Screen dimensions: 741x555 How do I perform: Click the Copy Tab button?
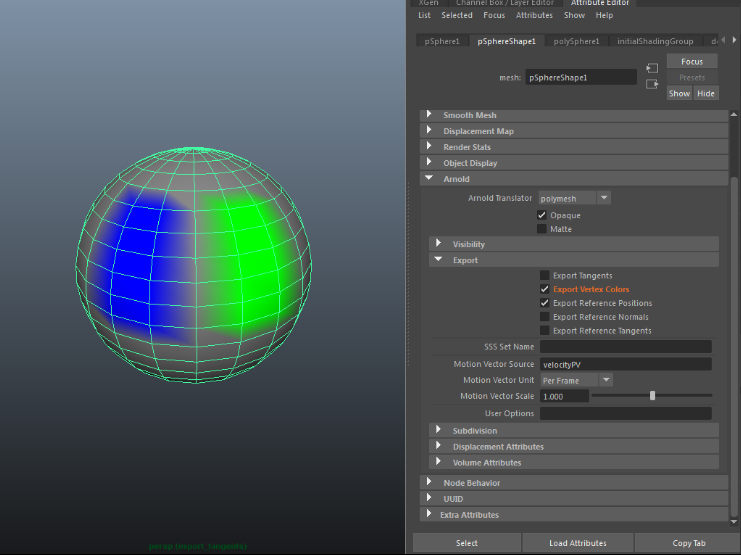coord(688,543)
